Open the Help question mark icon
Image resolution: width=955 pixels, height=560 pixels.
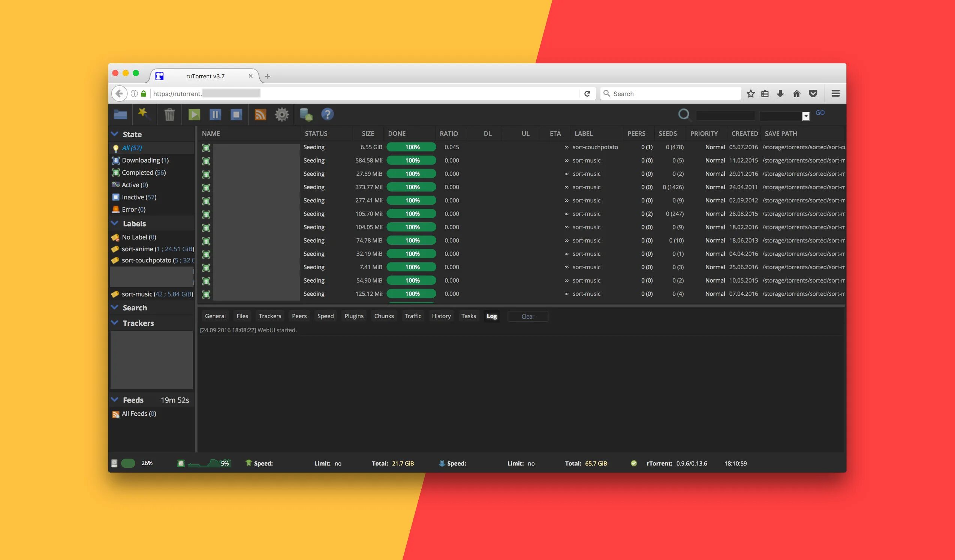[x=328, y=114]
